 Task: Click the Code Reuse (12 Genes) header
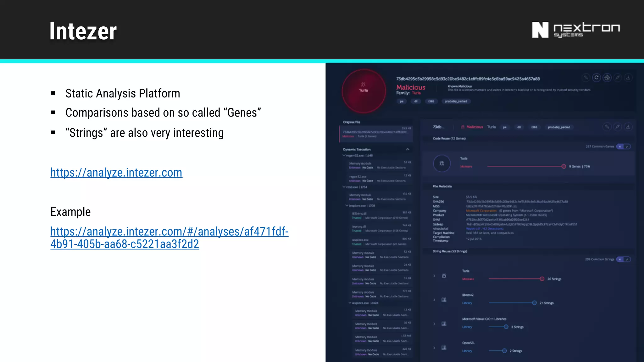click(449, 139)
